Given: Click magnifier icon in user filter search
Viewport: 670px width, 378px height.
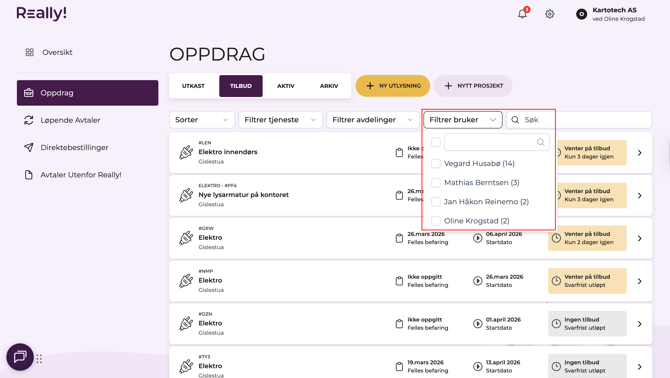Looking at the screenshot, I should click(x=541, y=142).
